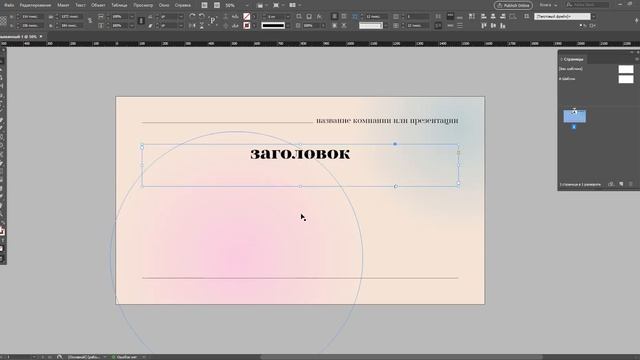Select Wrap around bounding box icon
The image size is (640, 360).
pos(344,16)
